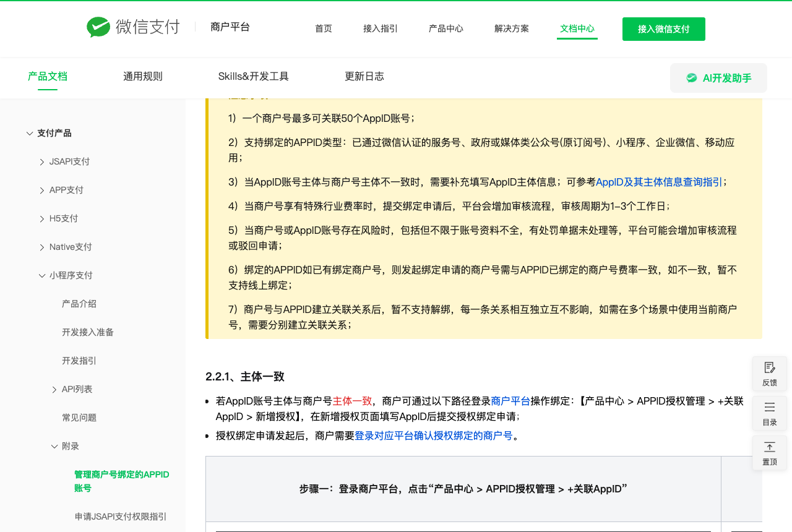Expand the JSAPI支付 tree chevron
This screenshot has height=532, width=792.
[x=42, y=162]
